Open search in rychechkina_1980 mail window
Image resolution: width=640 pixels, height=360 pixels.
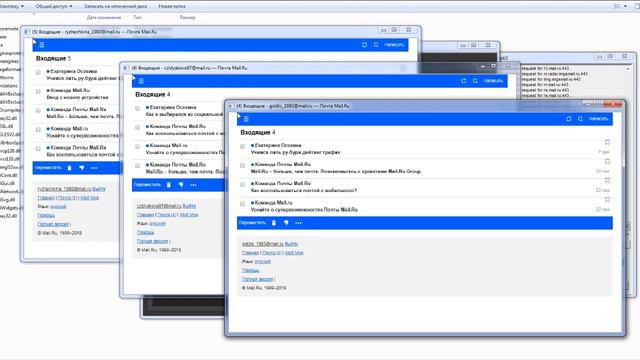pyautogui.click(x=376, y=45)
